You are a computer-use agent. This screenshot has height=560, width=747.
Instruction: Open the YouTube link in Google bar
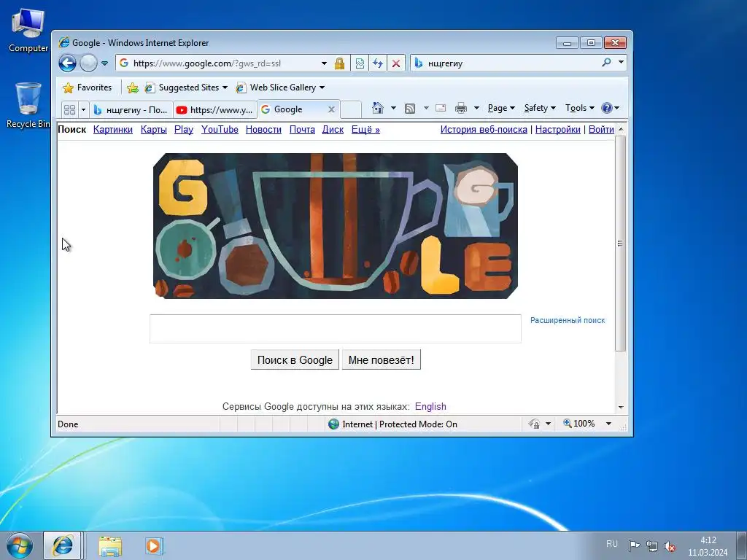[x=220, y=130]
